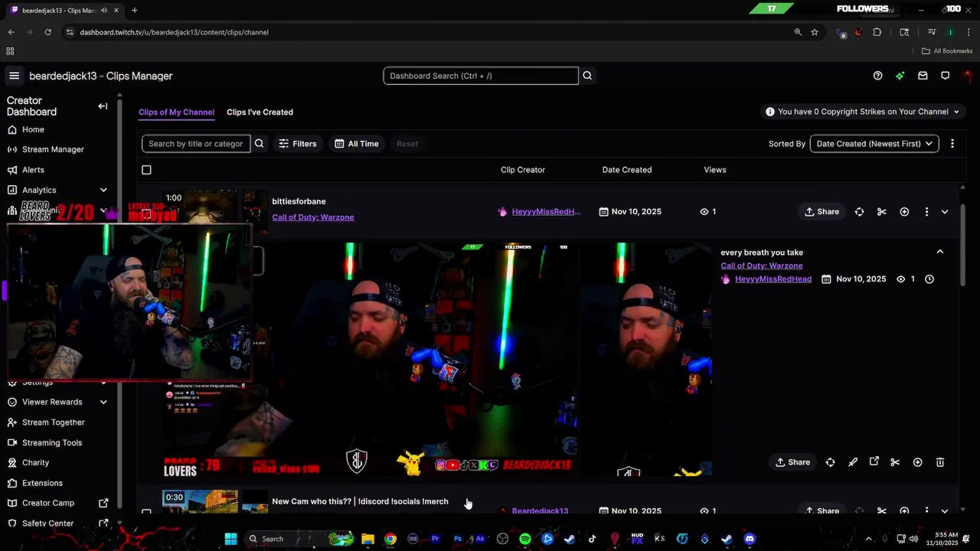Open File Explorer from the taskbar
Image resolution: width=980 pixels, height=551 pixels.
367,539
